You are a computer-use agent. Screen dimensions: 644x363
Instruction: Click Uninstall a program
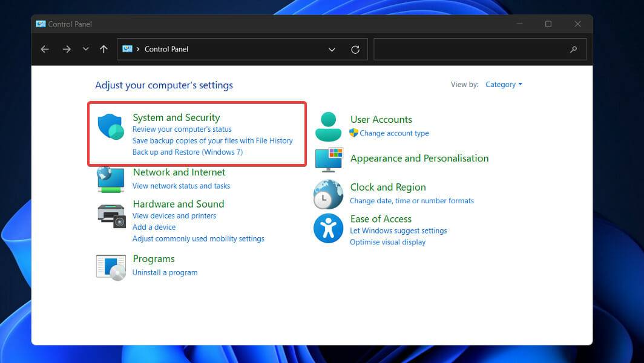[165, 272]
